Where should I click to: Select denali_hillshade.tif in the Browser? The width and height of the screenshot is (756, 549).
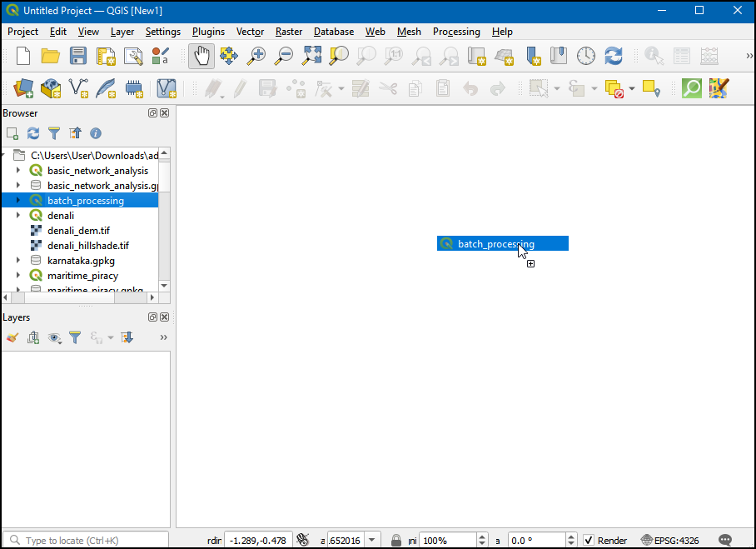(x=88, y=246)
